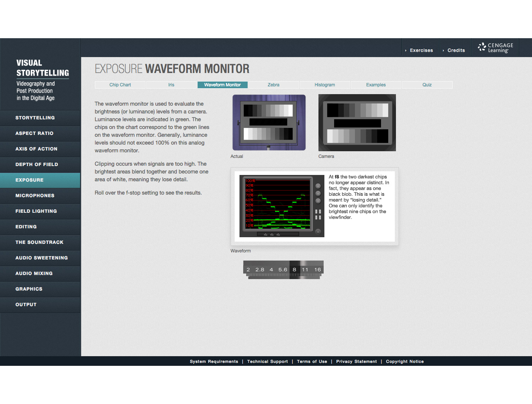Switch to the Iris tab
The height and width of the screenshot is (404, 532).
point(171,85)
